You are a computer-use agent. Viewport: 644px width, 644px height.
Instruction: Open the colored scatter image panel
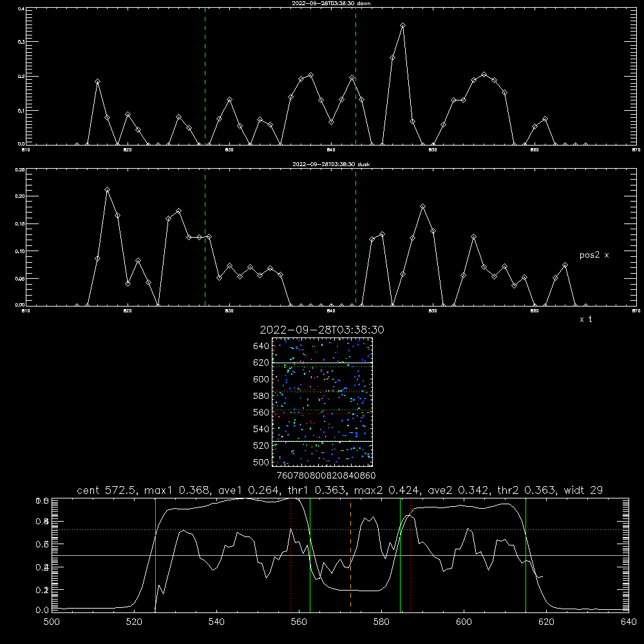coord(322,402)
